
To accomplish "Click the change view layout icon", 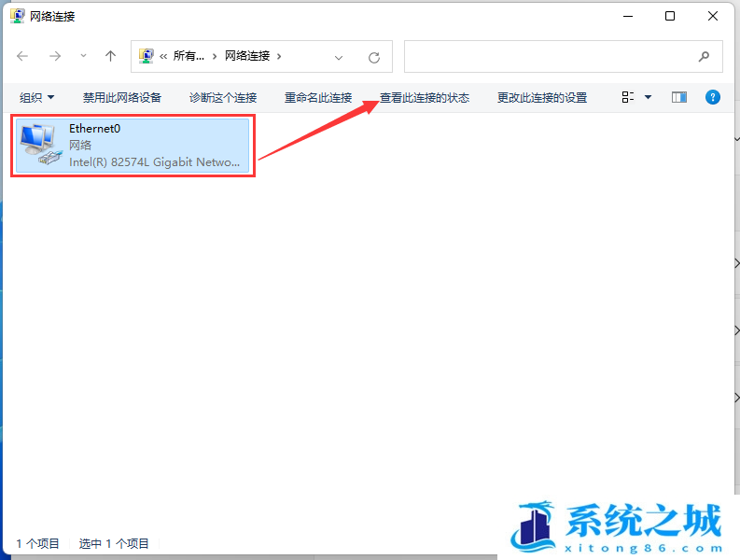I will click(628, 97).
